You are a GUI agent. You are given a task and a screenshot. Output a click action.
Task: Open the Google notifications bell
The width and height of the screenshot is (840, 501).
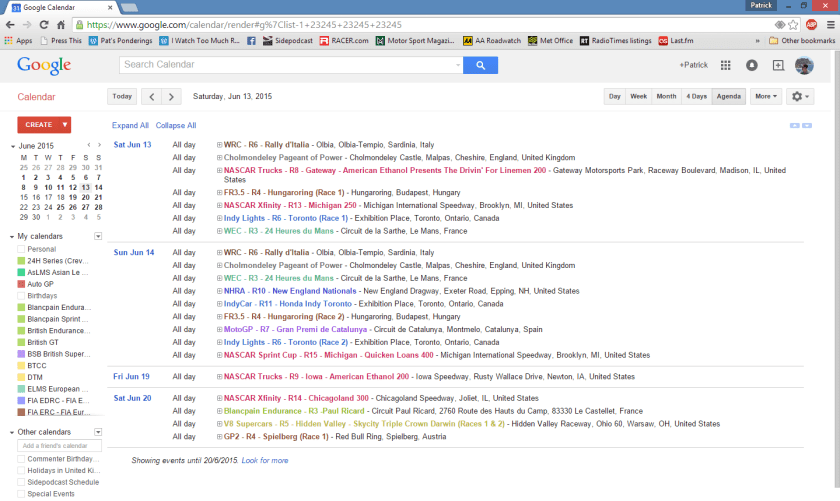(752, 65)
